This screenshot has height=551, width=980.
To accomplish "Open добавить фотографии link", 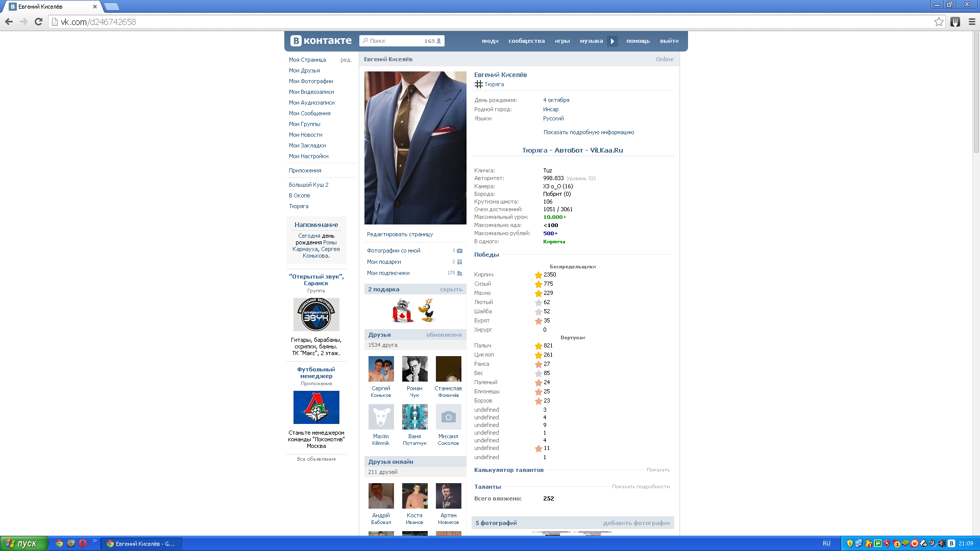I will 636,523.
